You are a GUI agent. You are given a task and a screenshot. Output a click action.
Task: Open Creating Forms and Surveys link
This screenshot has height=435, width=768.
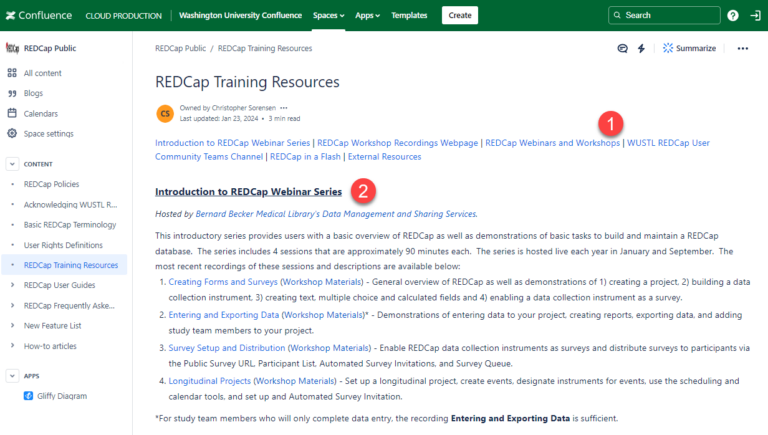tap(223, 282)
